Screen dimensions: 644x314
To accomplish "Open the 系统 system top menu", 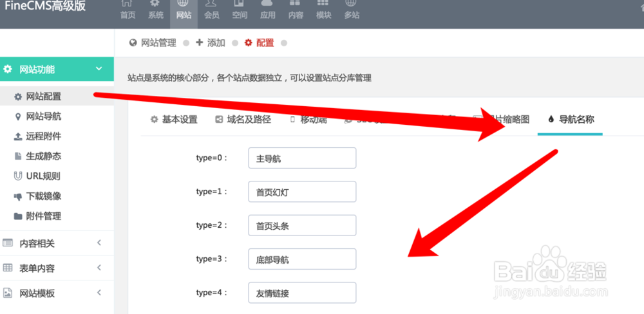I will [156, 11].
